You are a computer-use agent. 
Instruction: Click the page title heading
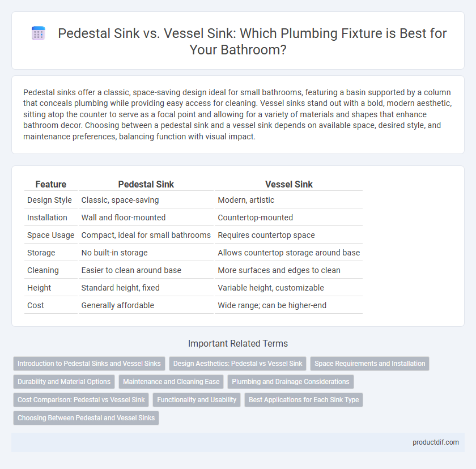tap(252, 41)
